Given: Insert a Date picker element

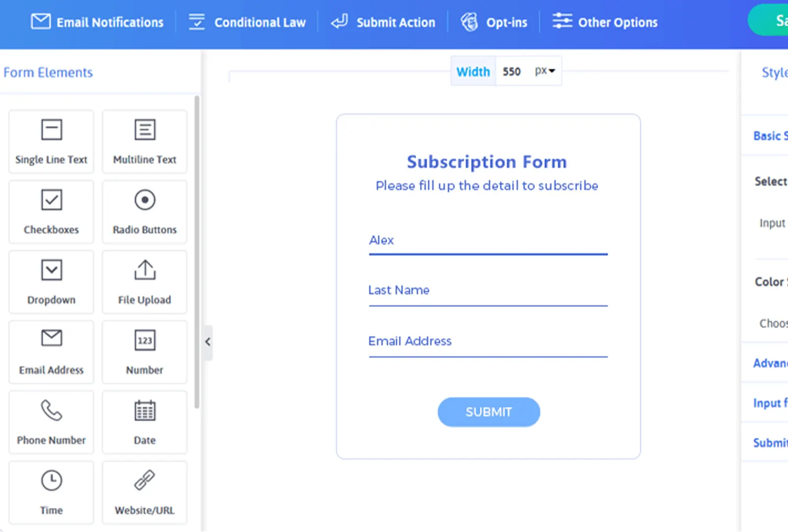Looking at the screenshot, I should [144, 422].
